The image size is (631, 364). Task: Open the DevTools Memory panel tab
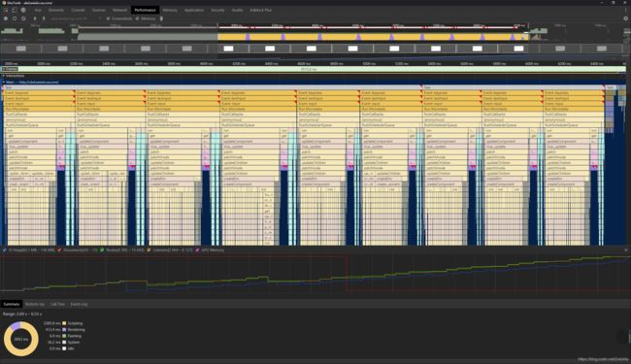(170, 10)
